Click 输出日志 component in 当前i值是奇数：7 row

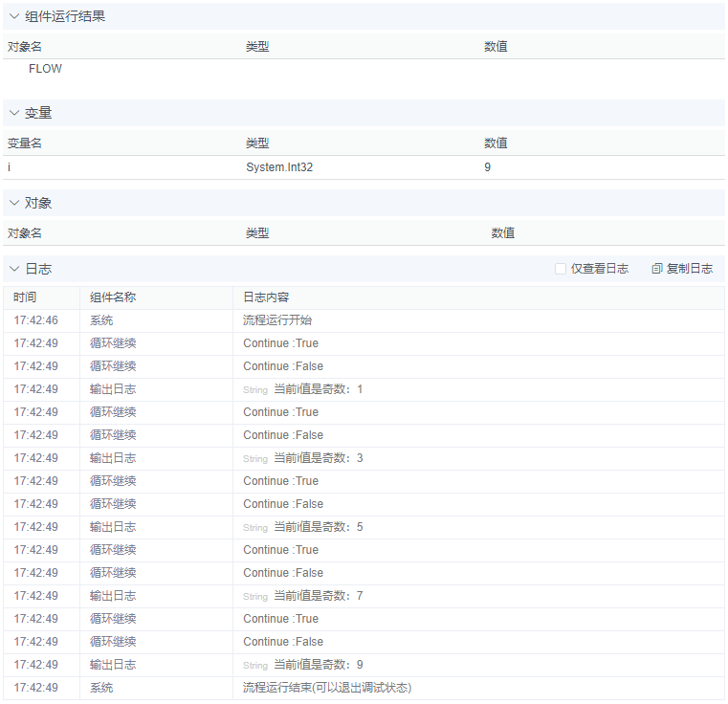(x=113, y=596)
